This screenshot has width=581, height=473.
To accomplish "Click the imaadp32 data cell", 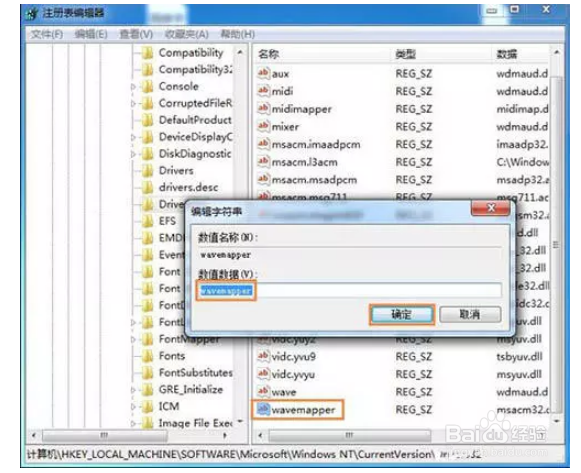I will (x=522, y=144).
